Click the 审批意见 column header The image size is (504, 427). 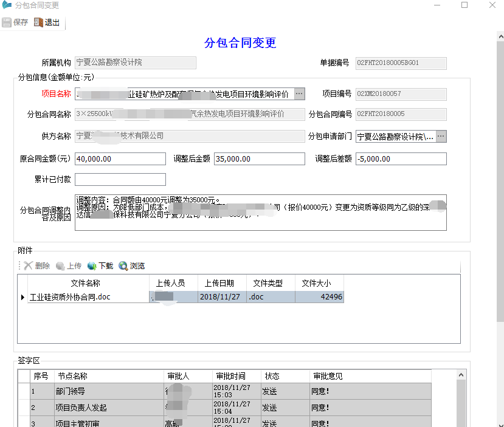[370, 376]
